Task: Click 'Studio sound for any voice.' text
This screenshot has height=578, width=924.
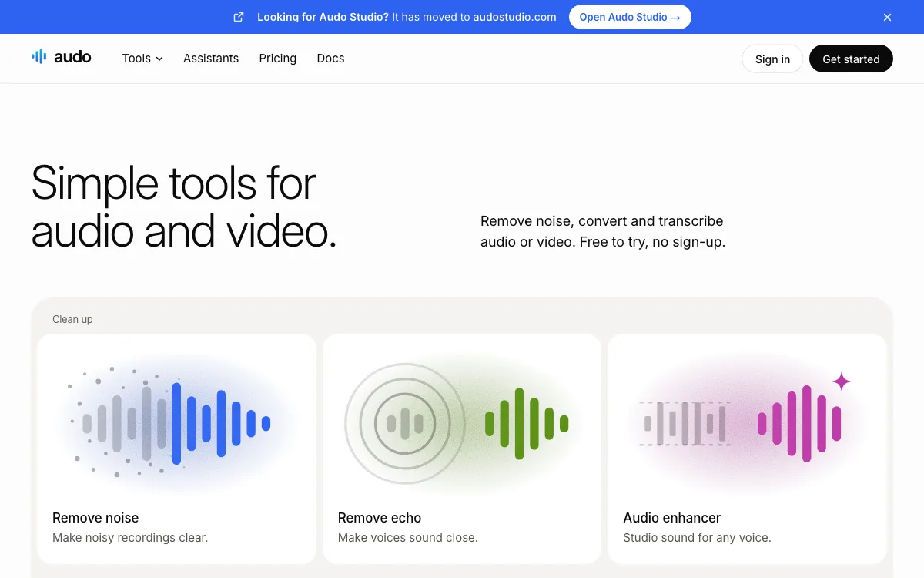Action: tap(697, 537)
